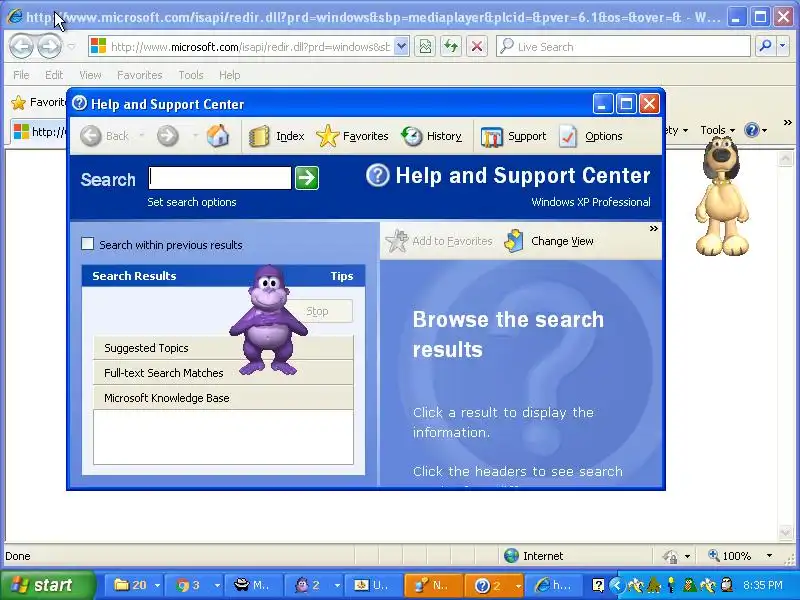Click the security lock dropdown in status bar
Screen dimensions: 800x600
[687, 556]
